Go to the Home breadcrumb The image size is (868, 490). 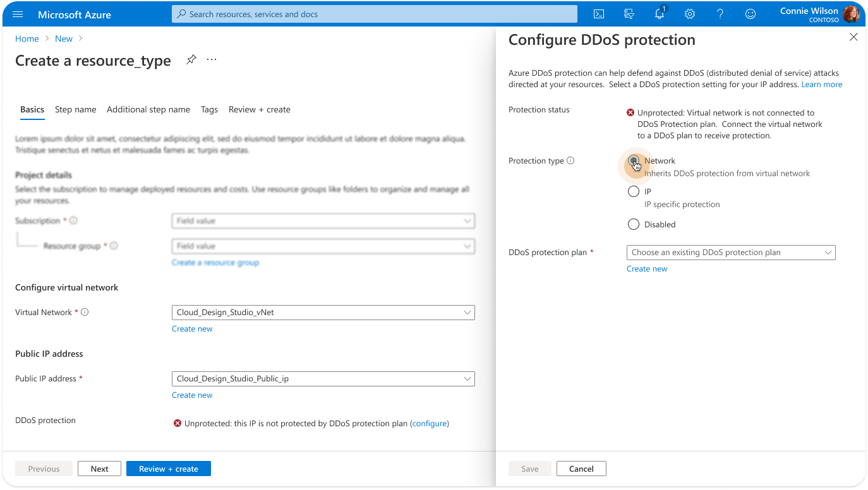click(x=27, y=39)
